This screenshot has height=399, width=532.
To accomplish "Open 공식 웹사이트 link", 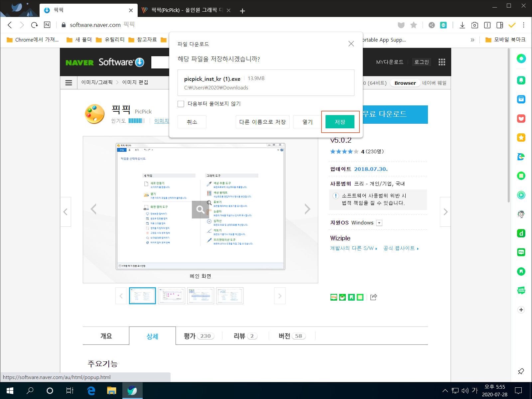I will click(x=401, y=248).
